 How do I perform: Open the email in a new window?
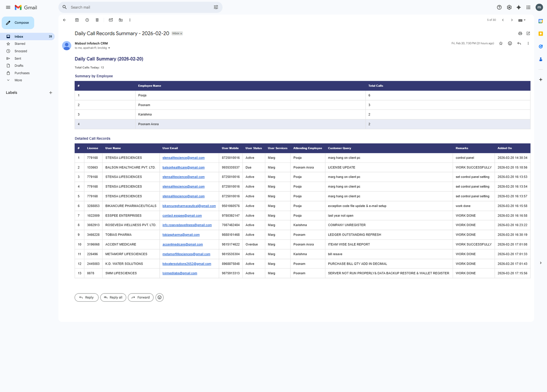528,34
